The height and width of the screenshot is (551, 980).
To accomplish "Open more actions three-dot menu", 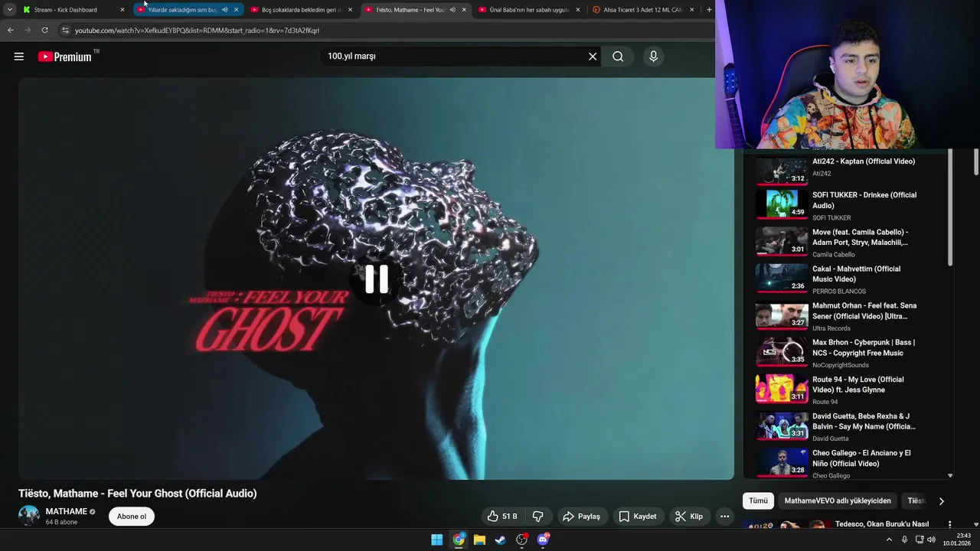I will pyautogui.click(x=724, y=517).
